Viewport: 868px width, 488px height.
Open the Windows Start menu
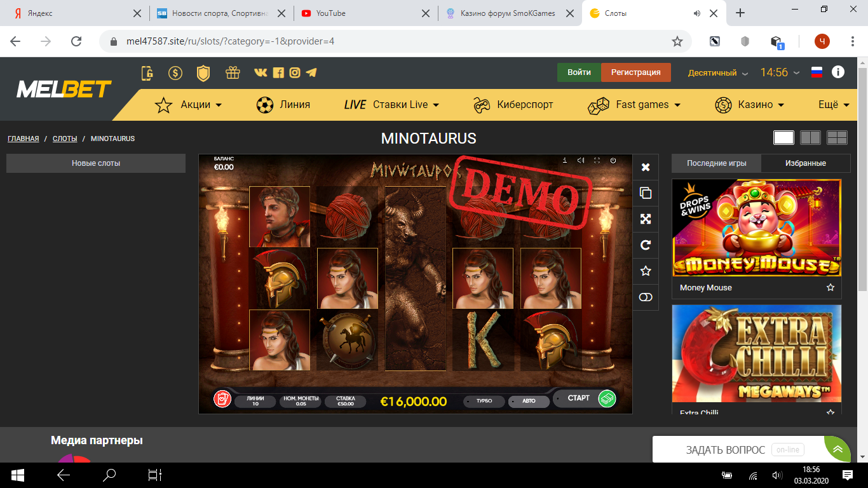pyautogui.click(x=17, y=475)
